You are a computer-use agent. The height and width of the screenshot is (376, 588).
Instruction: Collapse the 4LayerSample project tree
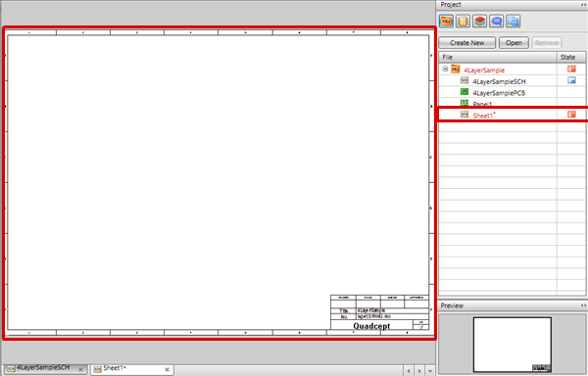point(445,69)
